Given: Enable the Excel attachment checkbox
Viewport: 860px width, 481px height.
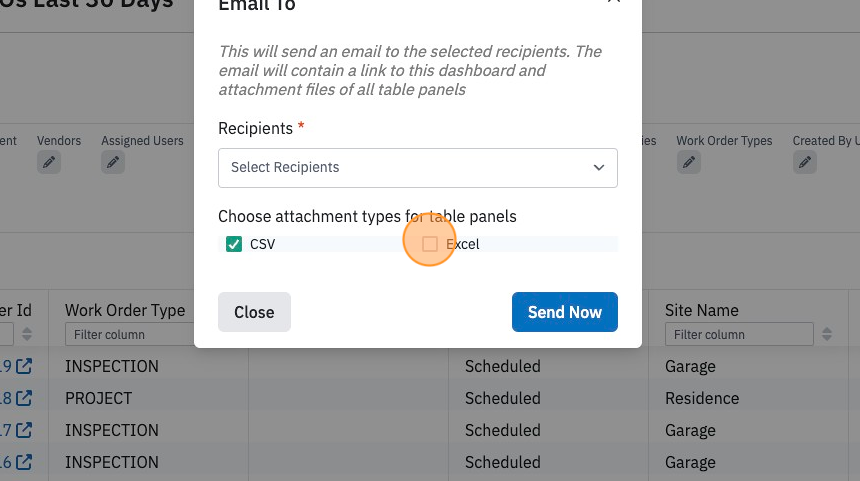Looking at the screenshot, I should [429, 244].
